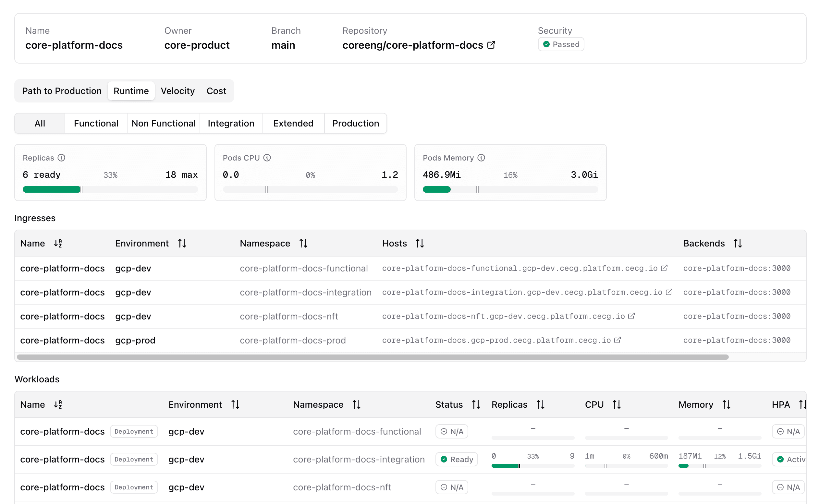Click Deployment tag on functional workload row
Viewport: 819px width, 504px height.
point(134,431)
